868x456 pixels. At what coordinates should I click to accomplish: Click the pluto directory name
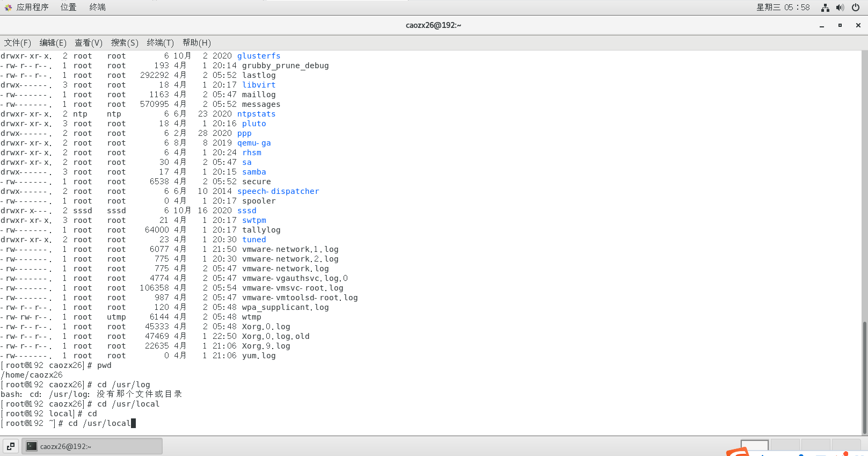click(x=254, y=124)
